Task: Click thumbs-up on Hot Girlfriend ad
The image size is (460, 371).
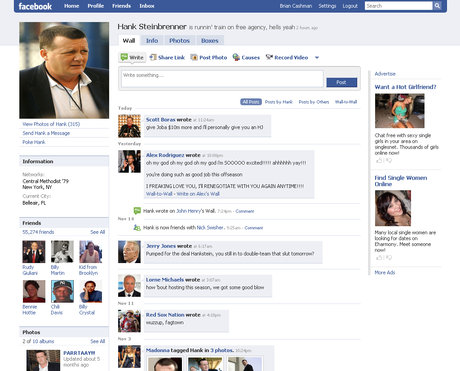Action: [x=379, y=161]
